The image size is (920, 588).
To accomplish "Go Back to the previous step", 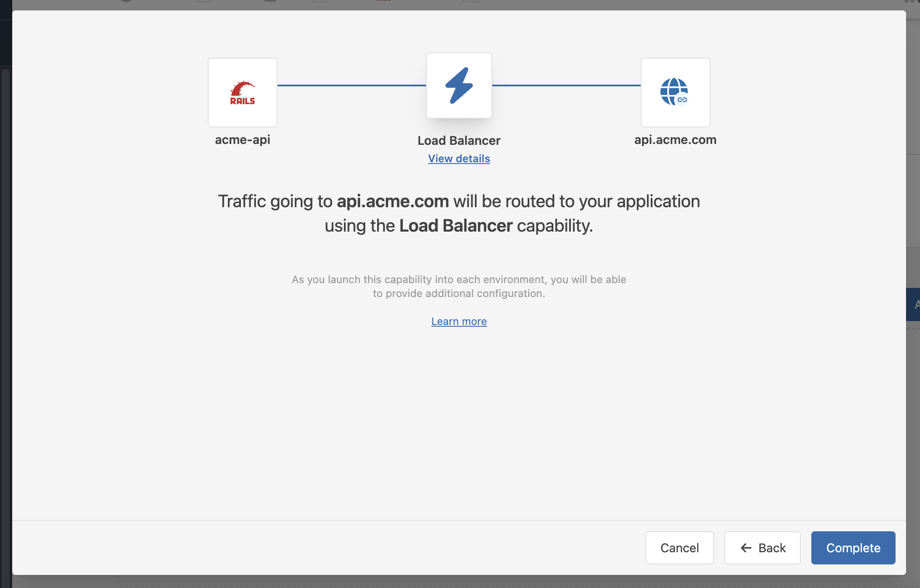I will pyautogui.click(x=762, y=548).
